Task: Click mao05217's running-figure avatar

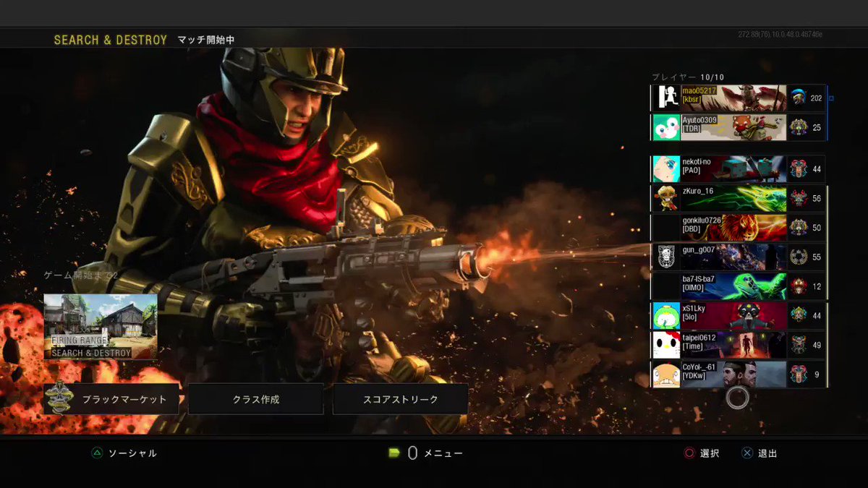Action: [x=666, y=98]
